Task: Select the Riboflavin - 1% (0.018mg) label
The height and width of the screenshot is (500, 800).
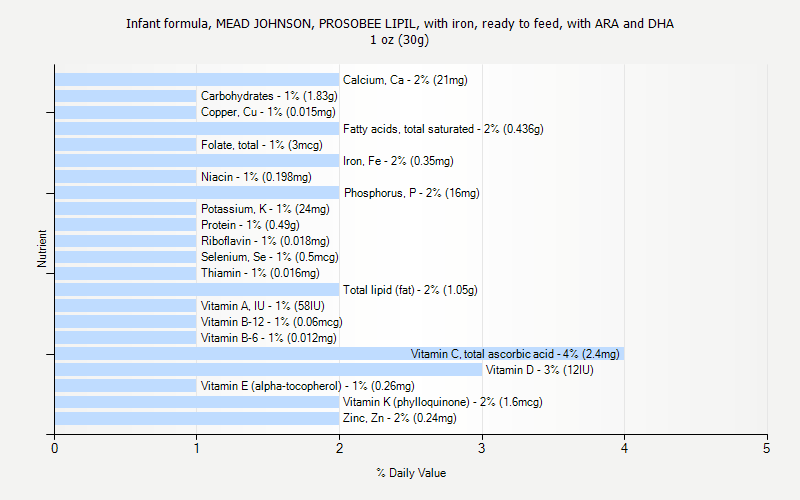Action: pos(265,241)
